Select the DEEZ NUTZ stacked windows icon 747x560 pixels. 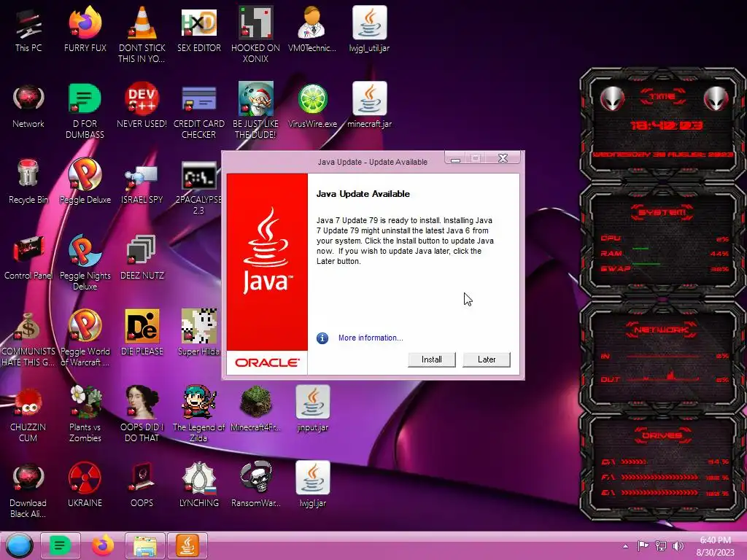tap(142, 257)
